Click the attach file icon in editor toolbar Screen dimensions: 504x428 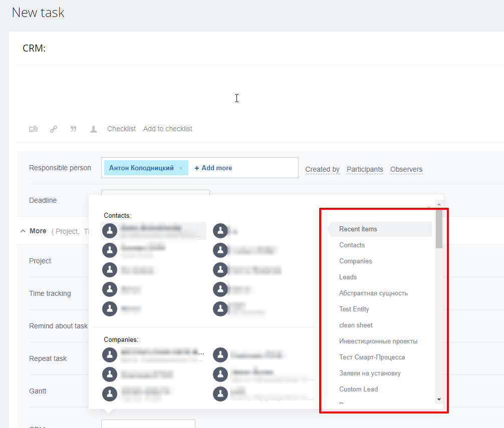(x=34, y=129)
